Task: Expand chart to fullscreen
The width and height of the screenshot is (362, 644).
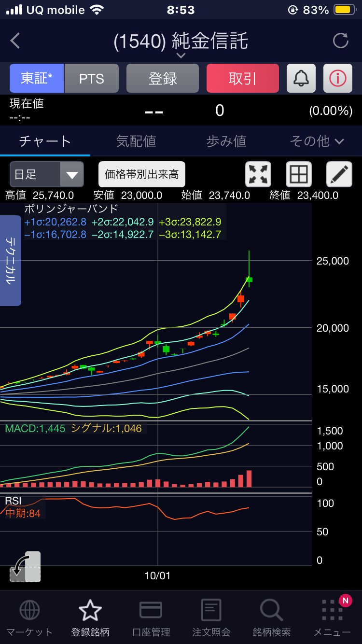Action: 258,174
